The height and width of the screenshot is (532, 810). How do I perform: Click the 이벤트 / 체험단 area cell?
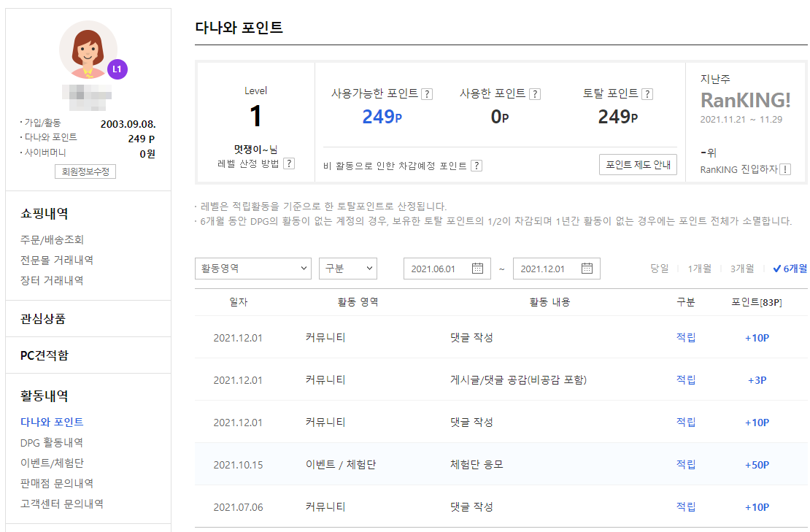[341, 464]
